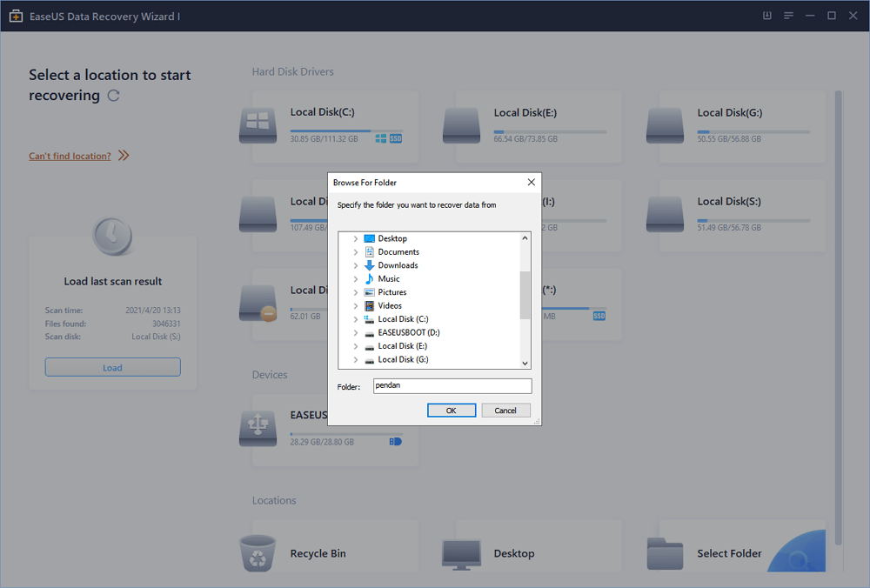
Task: Click the Desktop monitor icon under Locations
Action: tap(461, 555)
